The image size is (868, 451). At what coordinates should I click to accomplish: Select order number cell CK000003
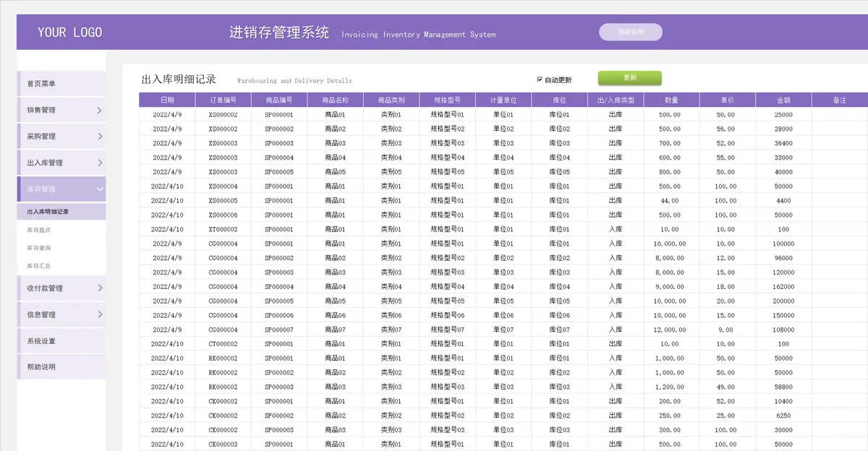tap(223, 444)
